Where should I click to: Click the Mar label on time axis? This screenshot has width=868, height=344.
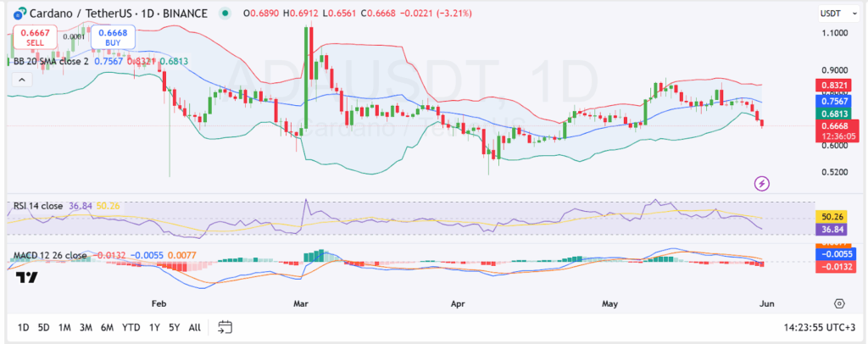pos(301,303)
